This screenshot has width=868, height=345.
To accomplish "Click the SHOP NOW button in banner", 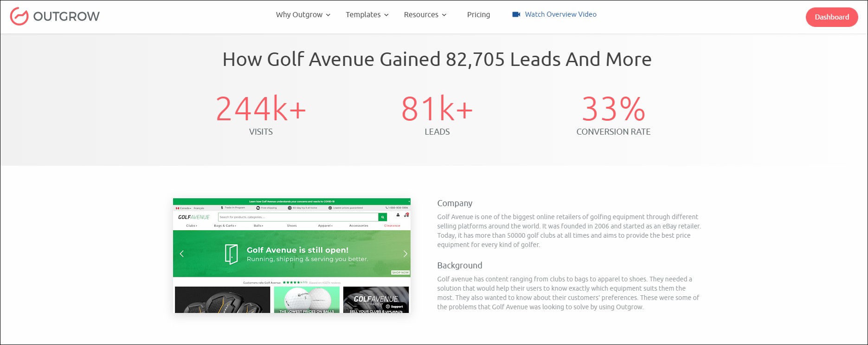I will (400, 273).
